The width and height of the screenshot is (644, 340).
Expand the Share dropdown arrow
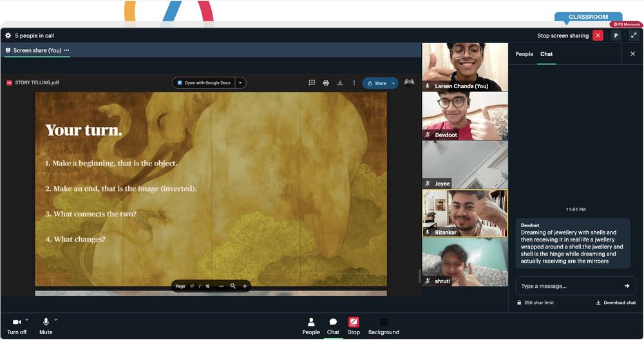pos(393,83)
